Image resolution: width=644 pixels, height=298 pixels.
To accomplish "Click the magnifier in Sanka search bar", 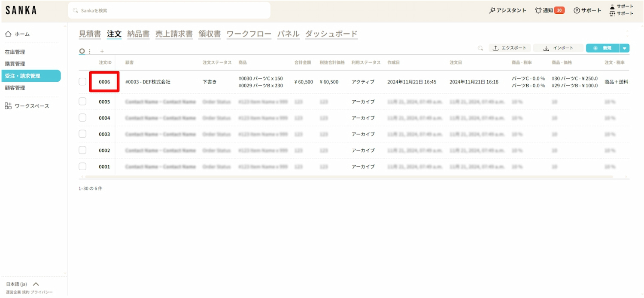I will 76,10.
